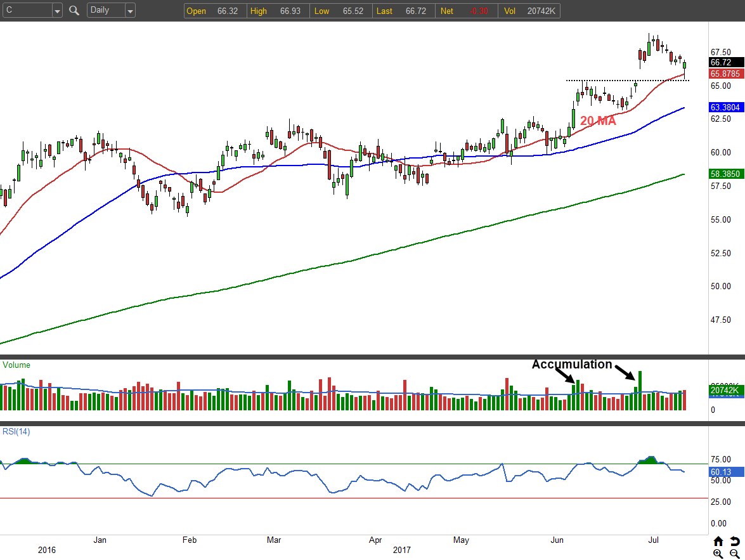Click the 2016 year label
Viewport: 745px width, 560px height.
(46, 550)
